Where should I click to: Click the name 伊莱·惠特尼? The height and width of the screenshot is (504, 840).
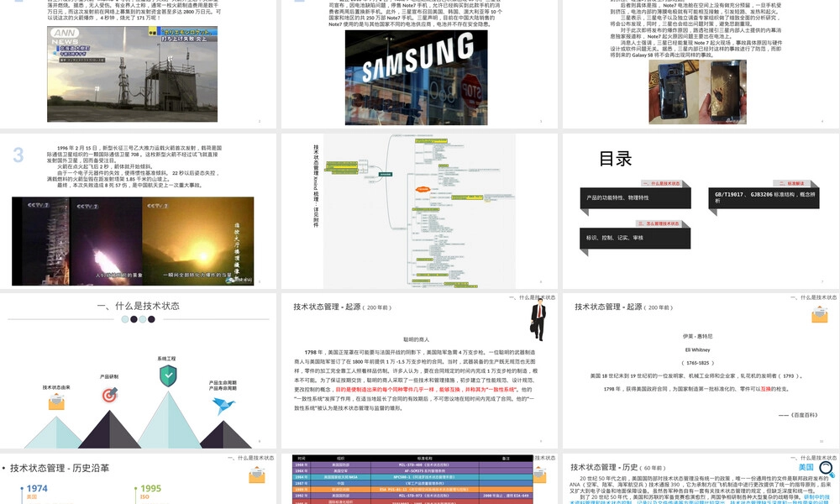tap(697, 336)
